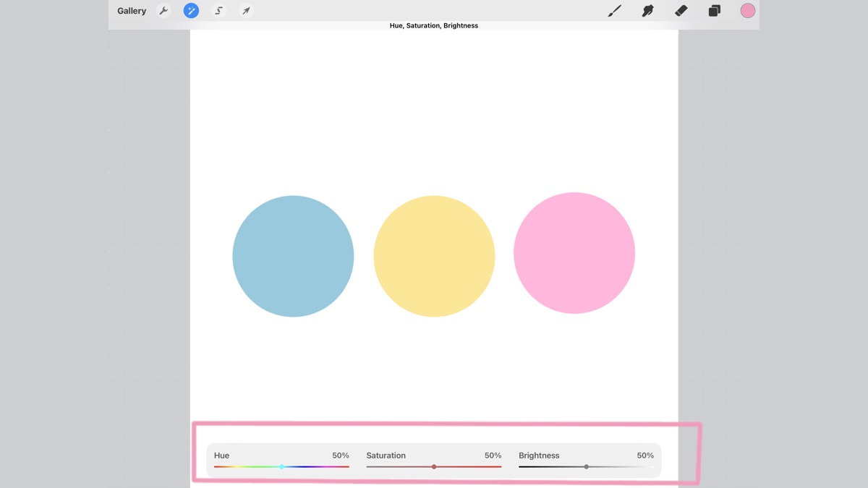868x488 pixels.
Task: Open the Adjustments magic wand menu
Action: 191,11
